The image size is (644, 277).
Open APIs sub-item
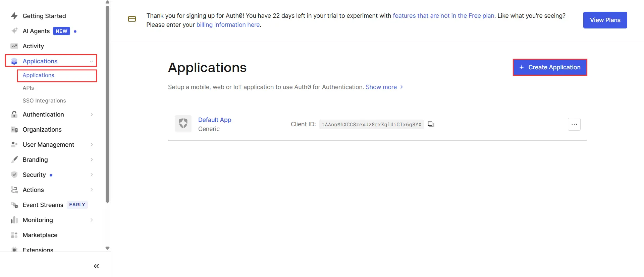(x=28, y=88)
